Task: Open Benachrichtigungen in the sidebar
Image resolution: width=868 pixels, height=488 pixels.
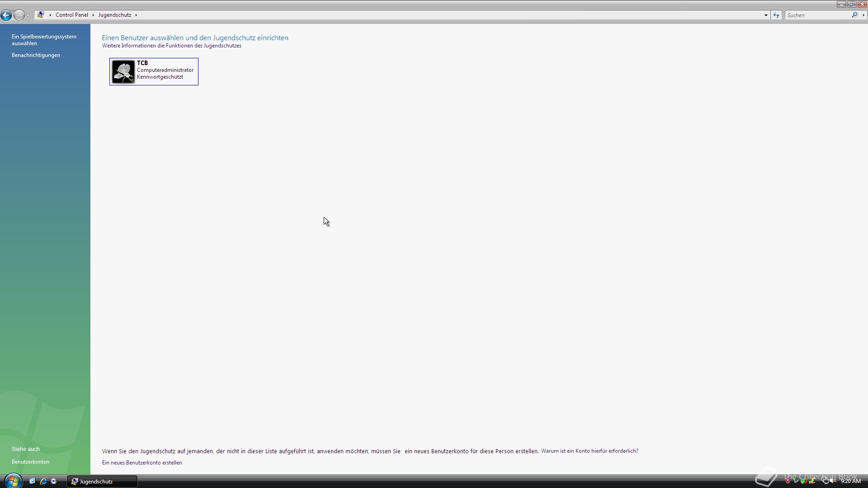Action: coord(36,55)
